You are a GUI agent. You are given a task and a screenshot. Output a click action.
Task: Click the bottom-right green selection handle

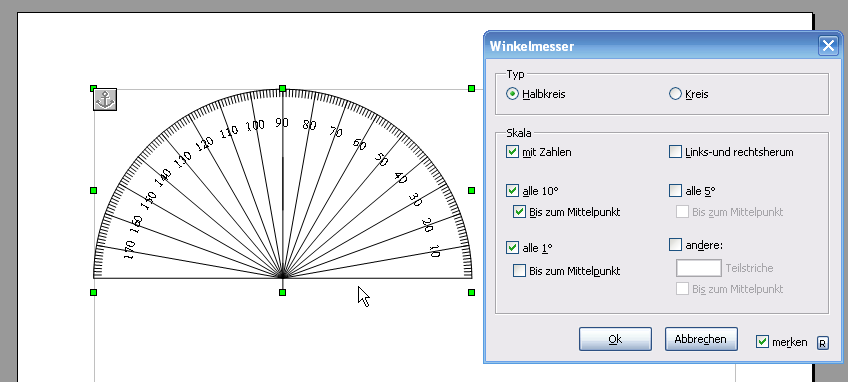pyautogui.click(x=472, y=292)
